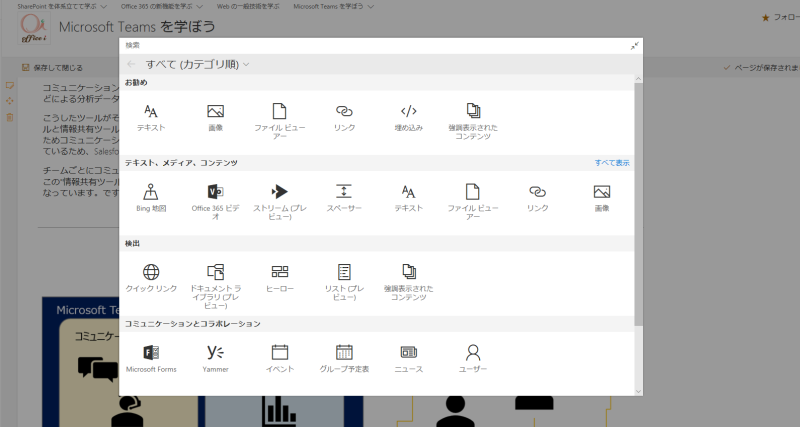This screenshot has height=427, width=800.
Task: Click the move icon in left toolbar
Action: click(10, 101)
